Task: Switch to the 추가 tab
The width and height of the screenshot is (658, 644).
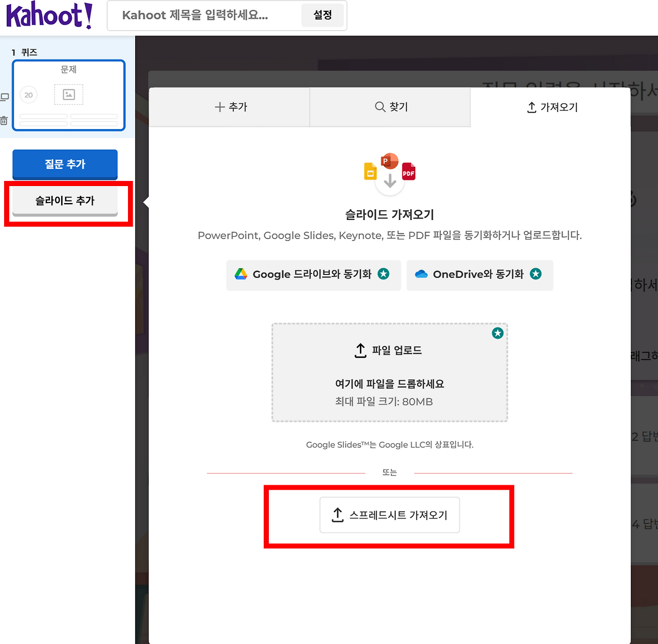Action: tap(230, 107)
